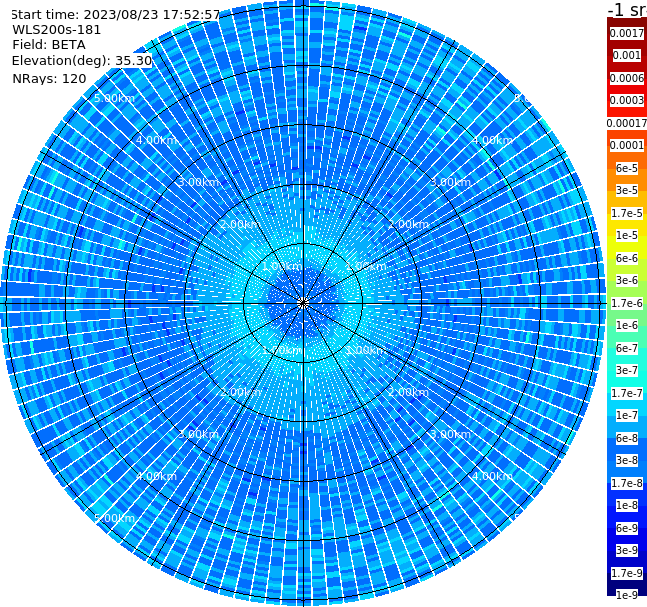The width and height of the screenshot is (647, 607).
Task: Click the 0.001 colorbar label
Action: (x=627, y=55)
